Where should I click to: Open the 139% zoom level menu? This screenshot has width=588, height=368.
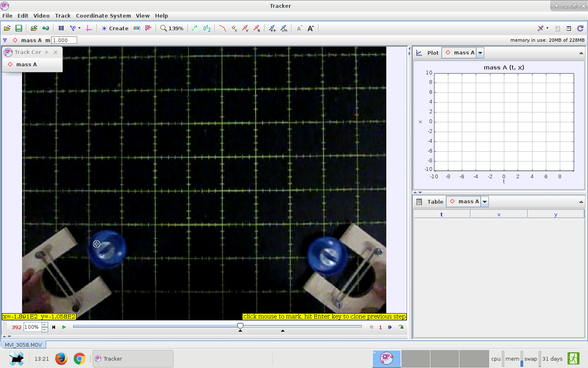coord(172,28)
